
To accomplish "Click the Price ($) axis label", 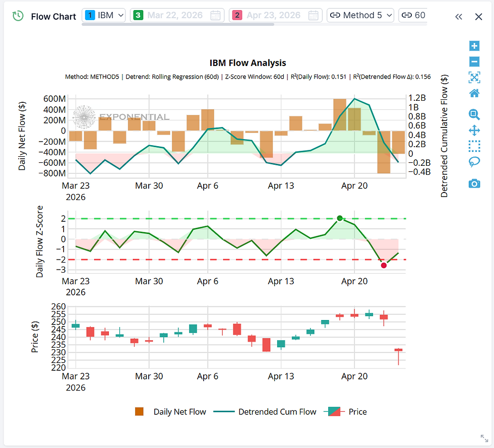I will point(35,337).
